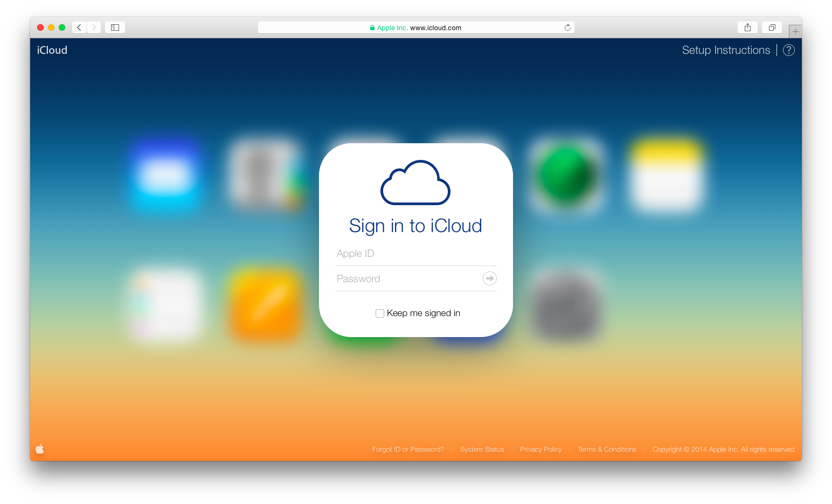Open Terms & Conditions link
This screenshot has width=832, height=504.
pos(607,450)
